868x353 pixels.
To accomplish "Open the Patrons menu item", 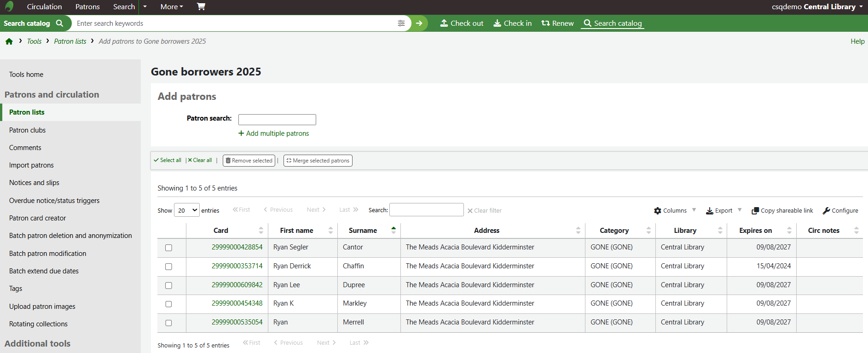I will tap(87, 6).
